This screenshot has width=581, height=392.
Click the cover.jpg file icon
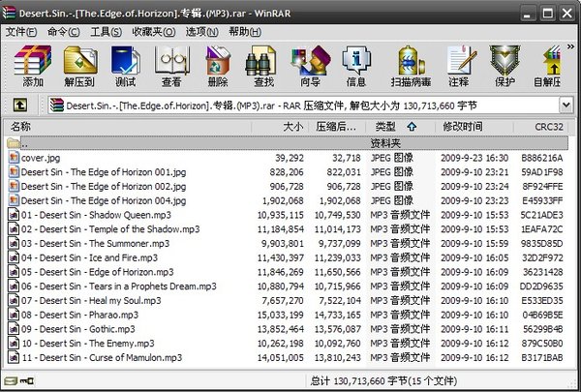[x=14, y=158]
